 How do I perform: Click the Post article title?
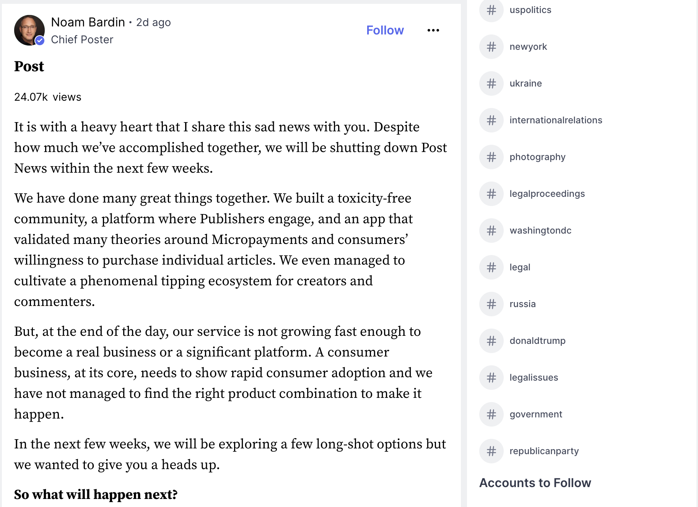click(29, 67)
